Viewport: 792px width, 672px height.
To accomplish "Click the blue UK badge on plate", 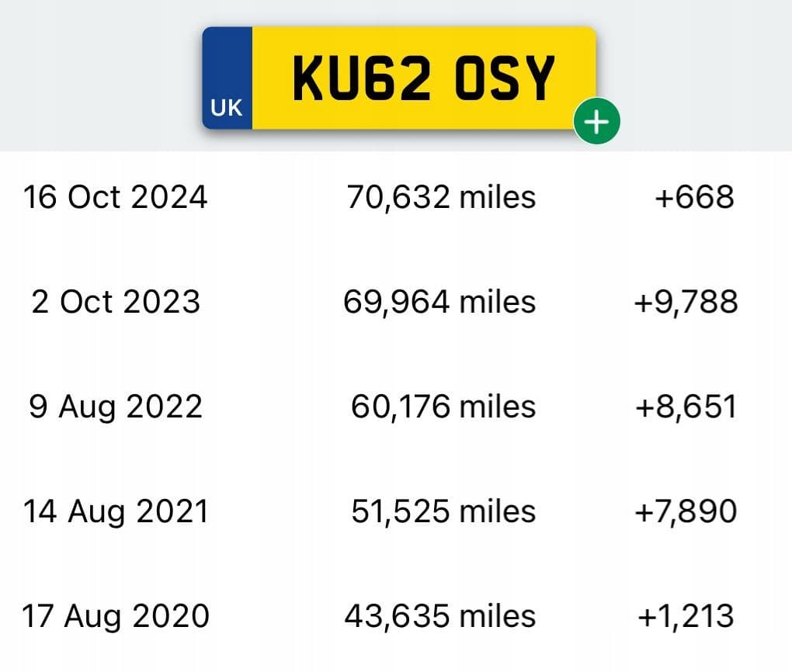I will coord(227,78).
